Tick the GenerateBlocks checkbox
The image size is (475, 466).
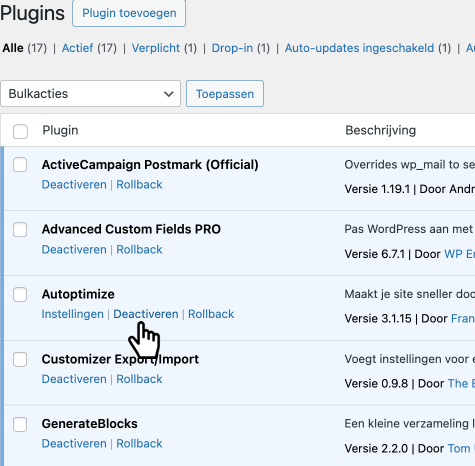point(20,424)
